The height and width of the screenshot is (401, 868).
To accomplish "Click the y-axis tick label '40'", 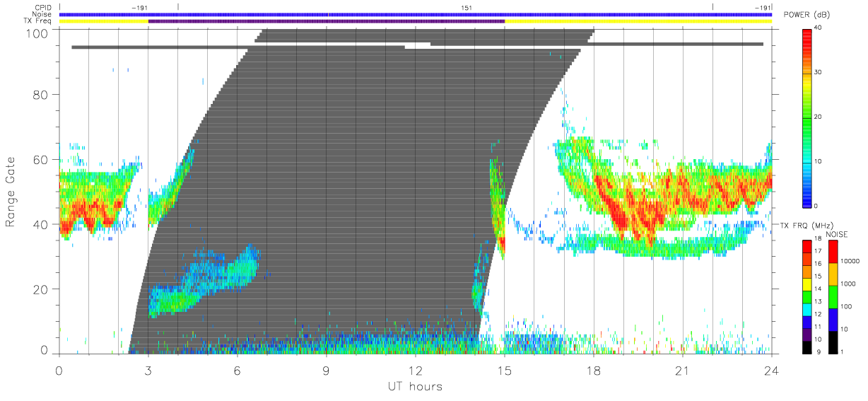I will coord(40,224).
